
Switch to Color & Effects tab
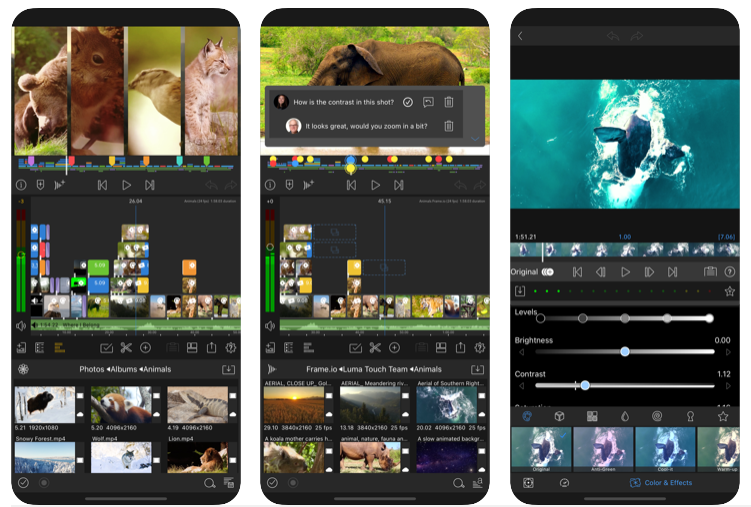click(661, 483)
